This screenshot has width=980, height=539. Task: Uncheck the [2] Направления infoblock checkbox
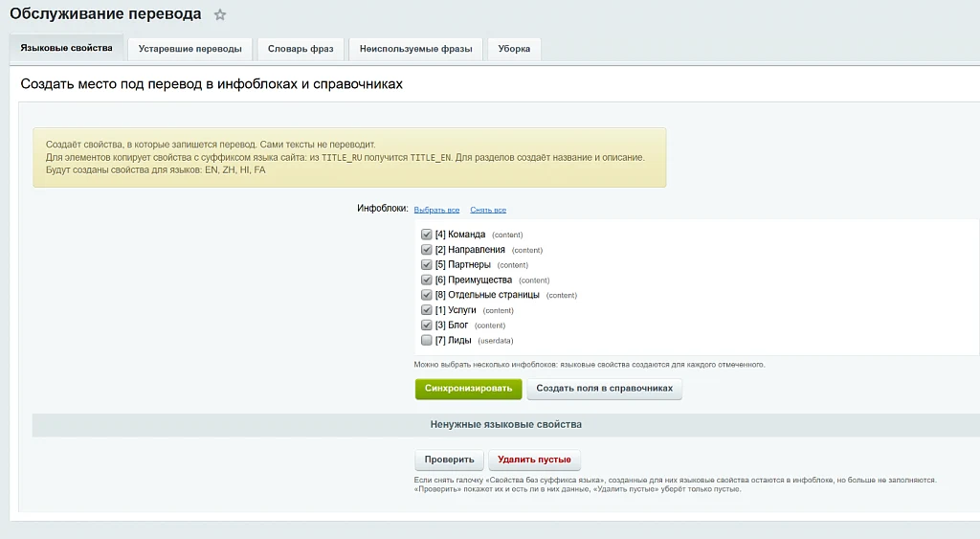(426, 250)
